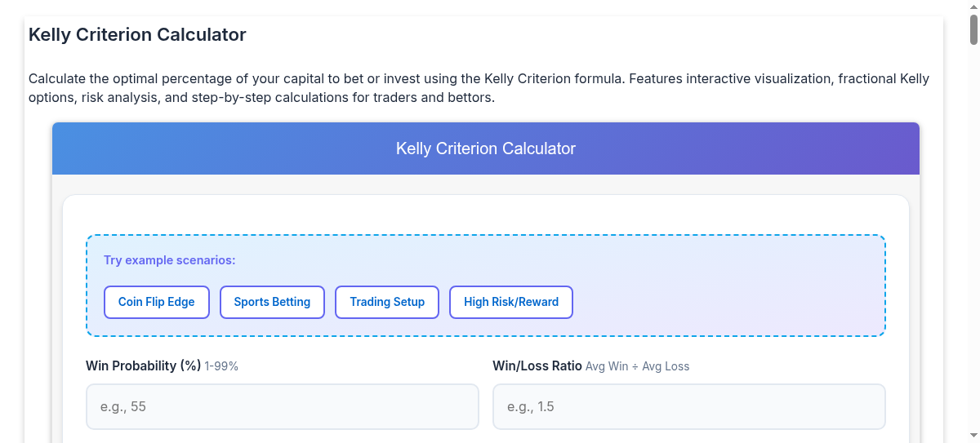Click the 'e.g., 1.5' placeholder text
Viewport: 980px width, 443px height.
[530, 406]
